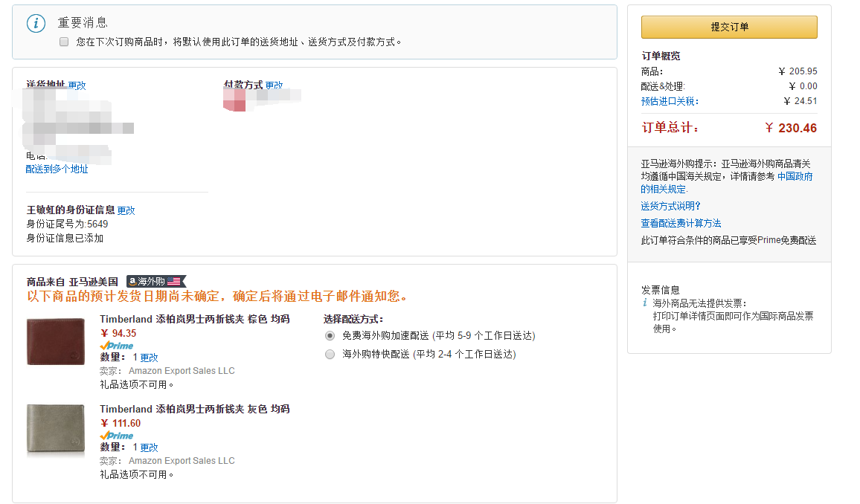Open 预估进口关税 details link
Screen dimensions: 860x504
click(x=670, y=101)
